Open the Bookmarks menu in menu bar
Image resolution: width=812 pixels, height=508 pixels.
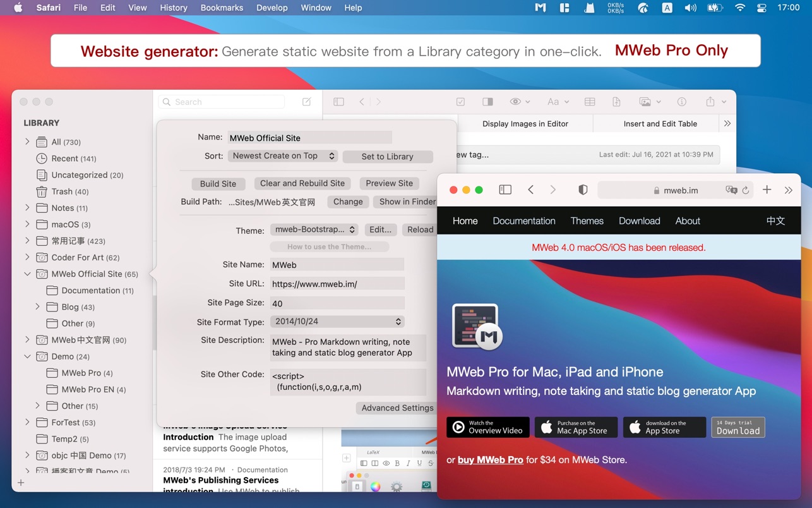222,8
